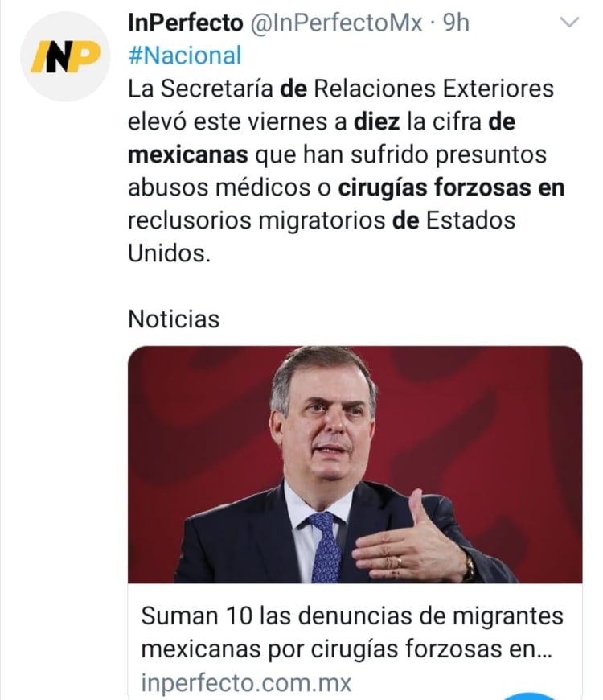Click the InPerfecto display name

[185, 23]
